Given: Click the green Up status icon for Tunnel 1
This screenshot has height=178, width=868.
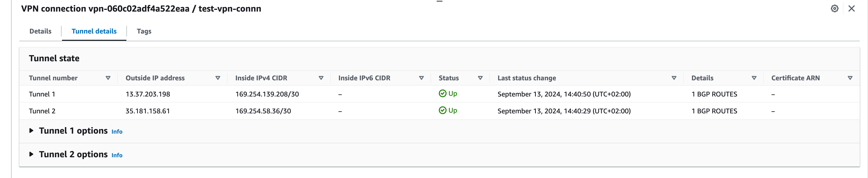Looking at the screenshot, I should point(443,93).
